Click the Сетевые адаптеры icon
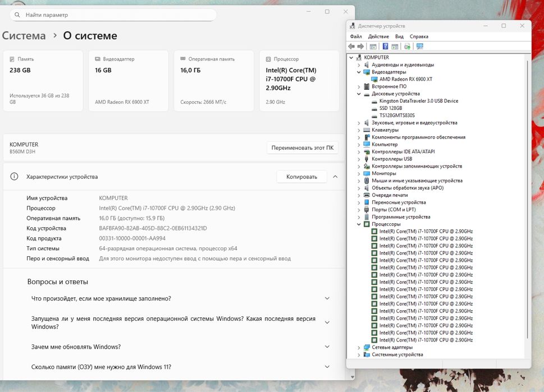The image size is (544, 392). click(x=367, y=347)
